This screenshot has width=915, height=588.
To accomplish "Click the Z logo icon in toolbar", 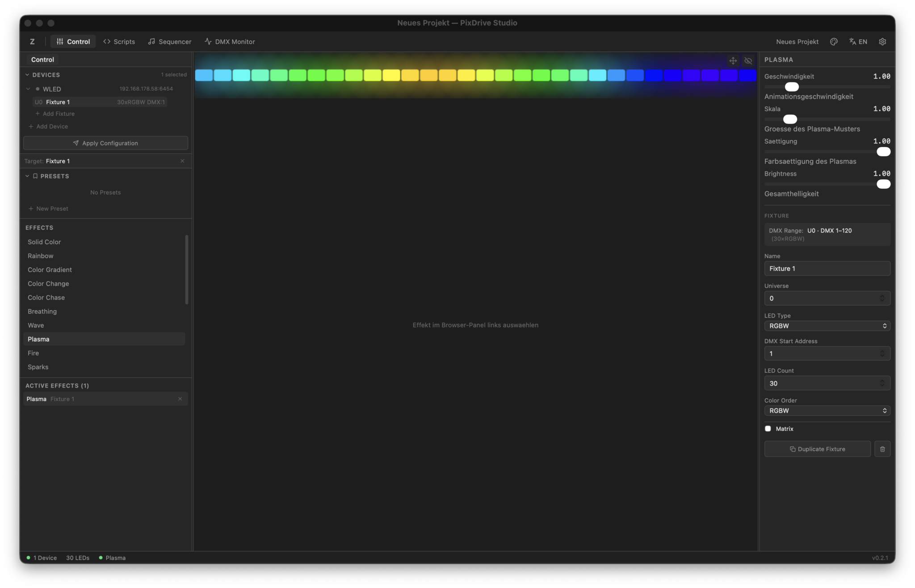I will click(x=32, y=42).
